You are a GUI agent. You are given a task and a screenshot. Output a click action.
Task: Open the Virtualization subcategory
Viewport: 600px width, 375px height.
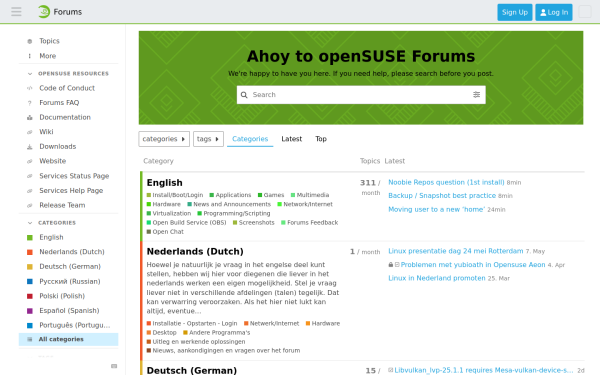pyautogui.click(x=169, y=214)
